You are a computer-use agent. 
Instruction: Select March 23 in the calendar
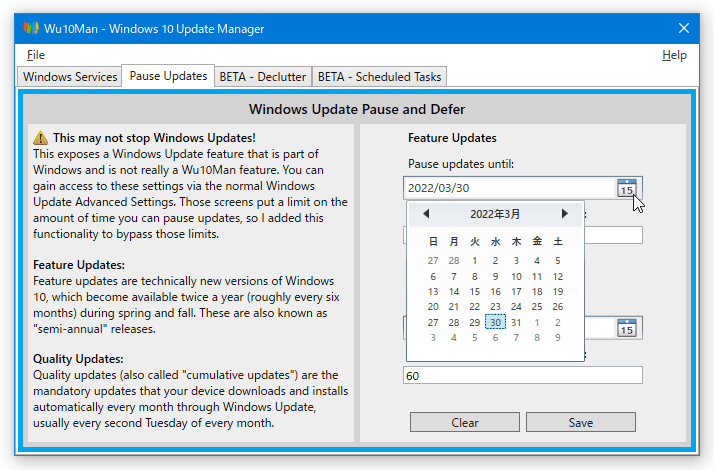pyautogui.click(x=495, y=307)
